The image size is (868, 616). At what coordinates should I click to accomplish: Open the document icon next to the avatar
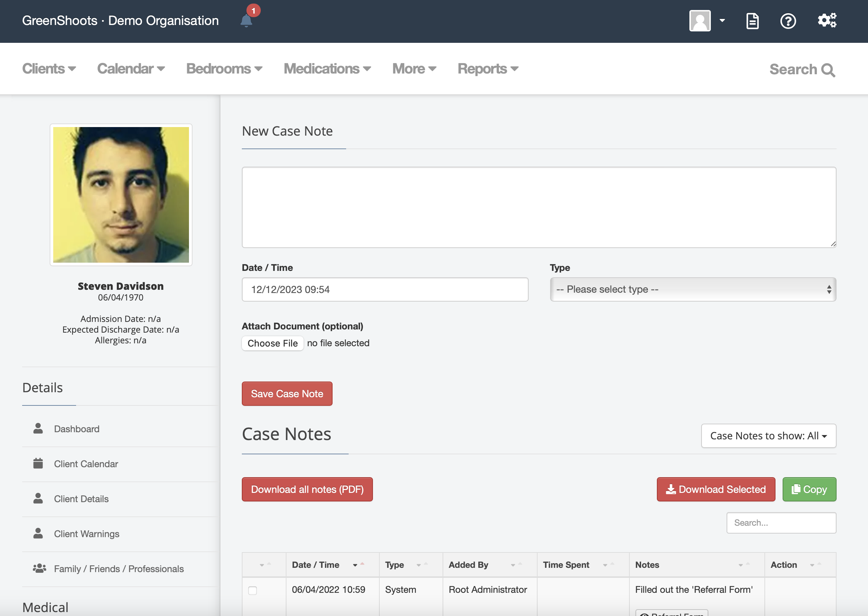pos(752,21)
